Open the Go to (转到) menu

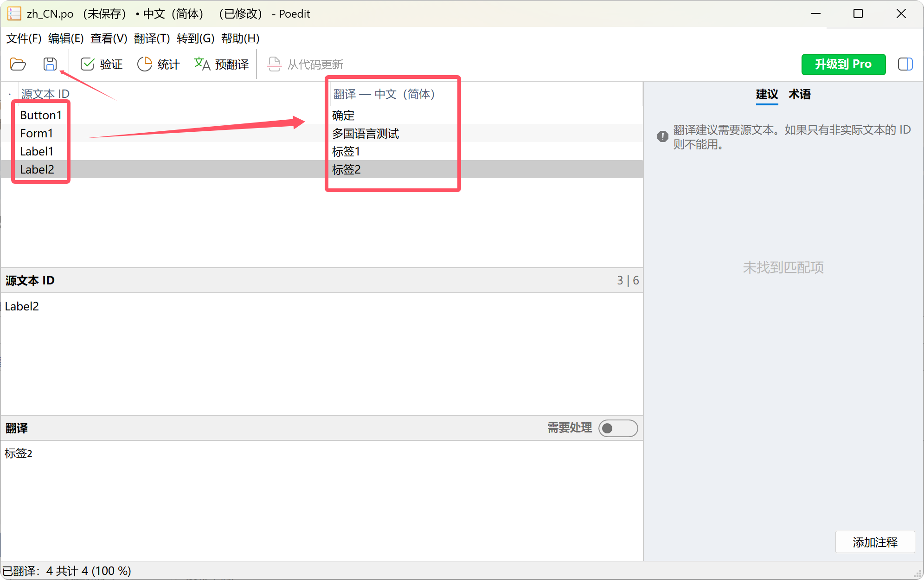point(195,39)
